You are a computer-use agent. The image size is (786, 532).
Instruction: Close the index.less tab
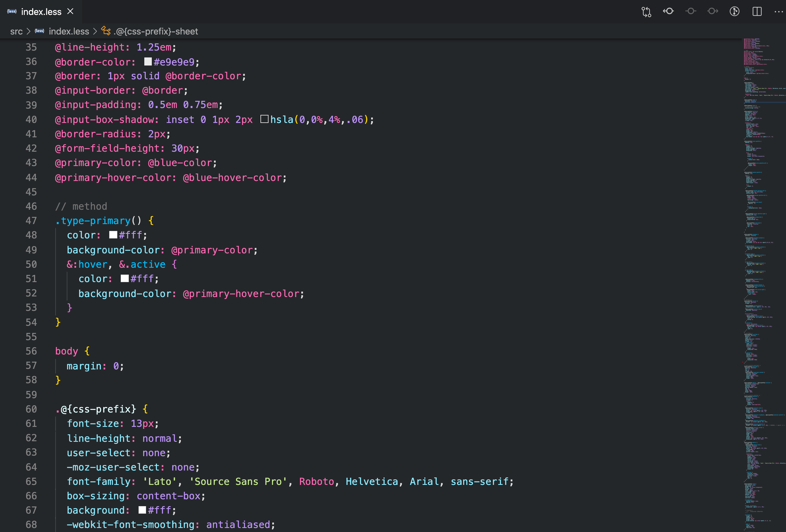click(x=70, y=11)
